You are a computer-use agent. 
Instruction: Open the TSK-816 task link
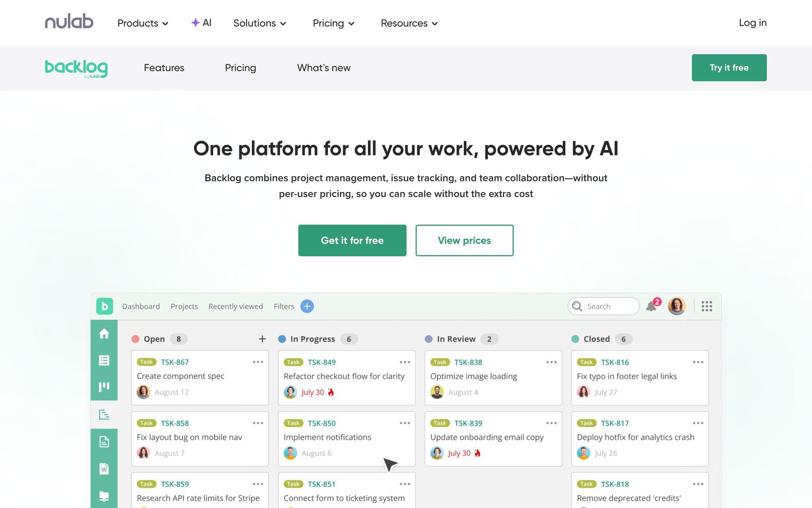615,362
